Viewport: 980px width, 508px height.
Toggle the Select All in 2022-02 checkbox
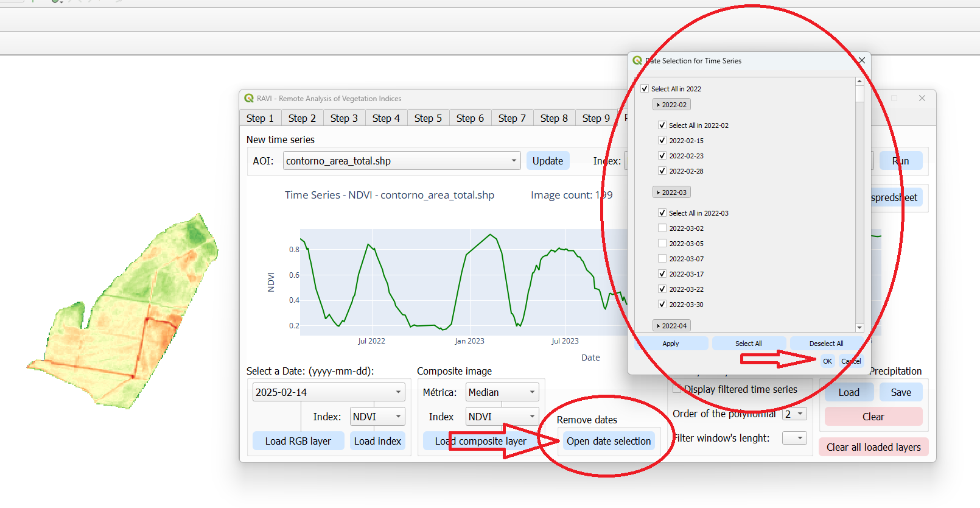click(x=662, y=125)
